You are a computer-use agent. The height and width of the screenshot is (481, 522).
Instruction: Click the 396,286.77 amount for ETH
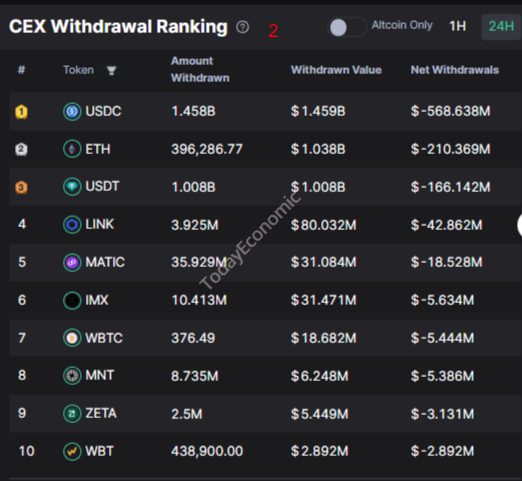(207, 149)
